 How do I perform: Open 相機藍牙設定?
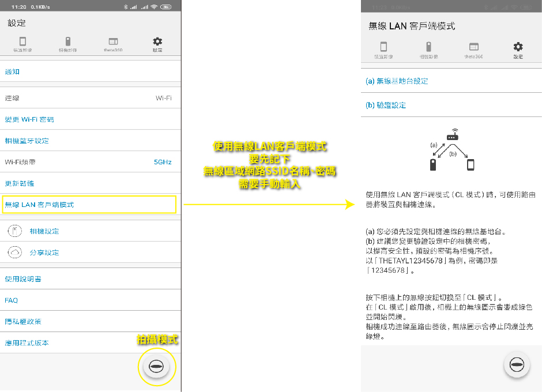pos(27,141)
